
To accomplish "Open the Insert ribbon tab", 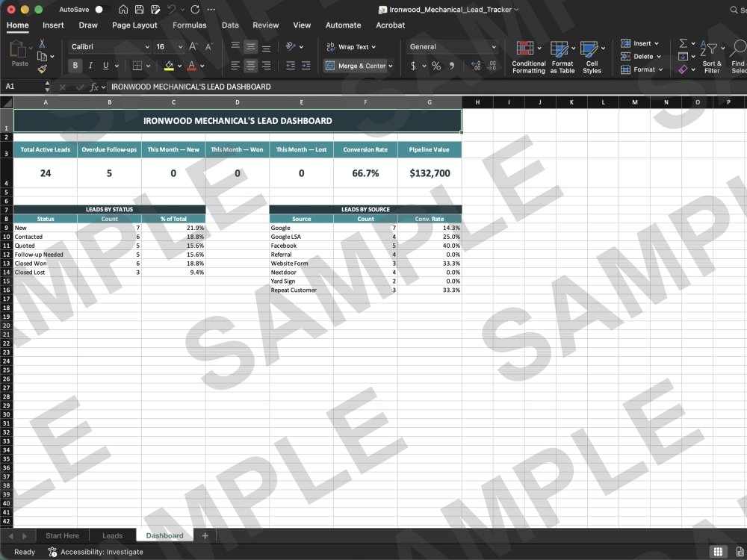I will (x=53, y=25).
